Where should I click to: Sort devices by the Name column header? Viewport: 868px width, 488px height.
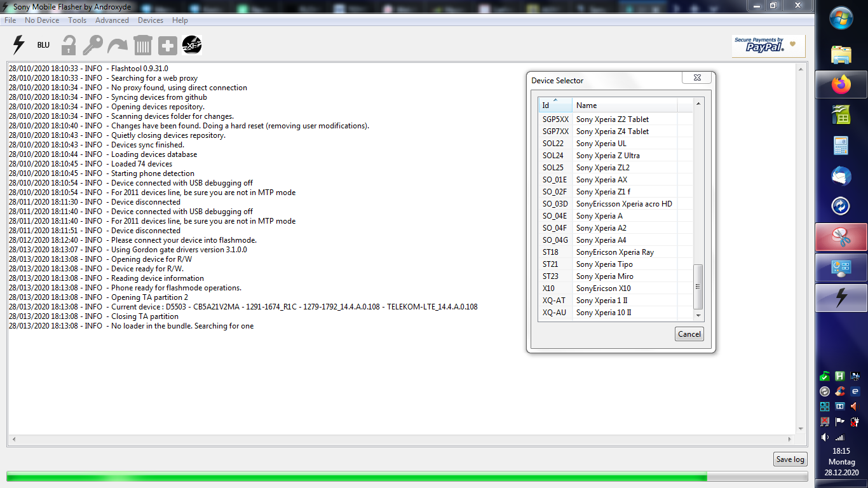pos(625,105)
